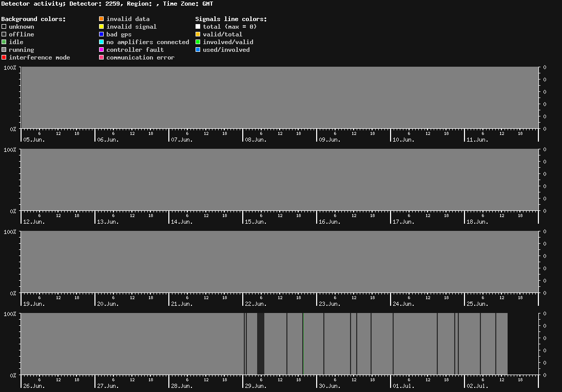
Task: Click the green idle color swatch
Action: pos(4,42)
